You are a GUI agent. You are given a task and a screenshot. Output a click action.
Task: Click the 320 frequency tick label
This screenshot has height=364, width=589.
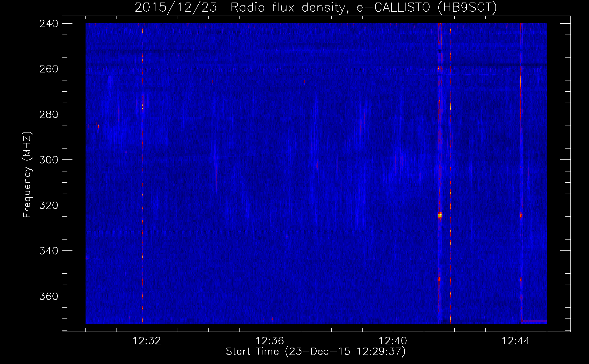49,205
